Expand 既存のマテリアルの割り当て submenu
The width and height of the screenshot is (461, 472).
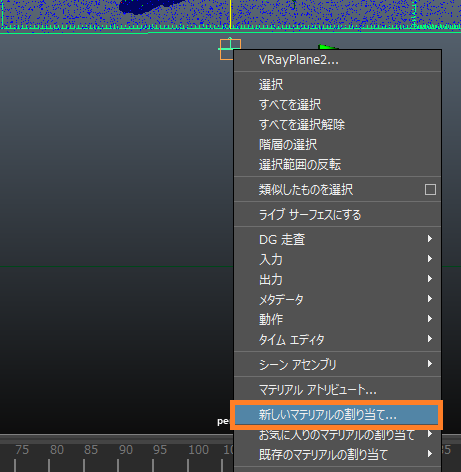click(337, 455)
